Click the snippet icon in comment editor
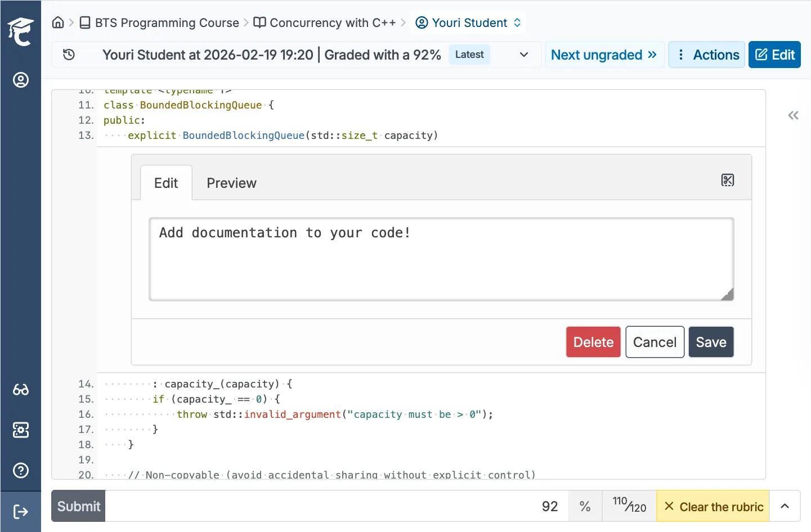Image resolution: width=811 pixels, height=532 pixels. [x=727, y=180]
